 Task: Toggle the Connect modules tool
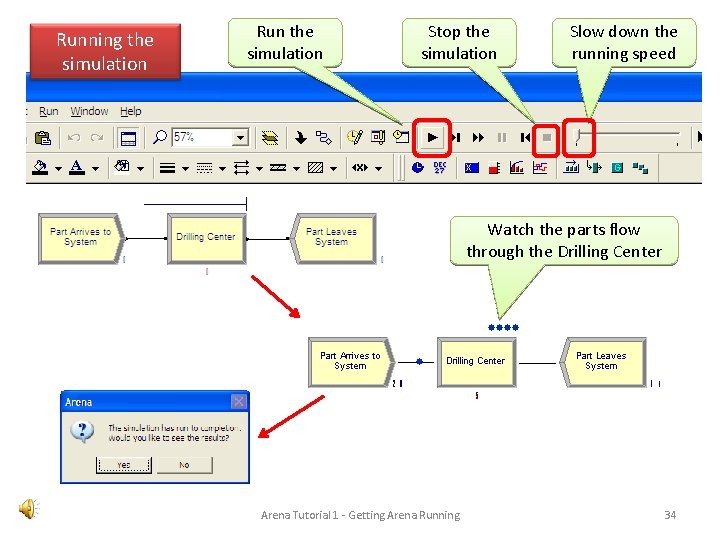coord(323,137)
